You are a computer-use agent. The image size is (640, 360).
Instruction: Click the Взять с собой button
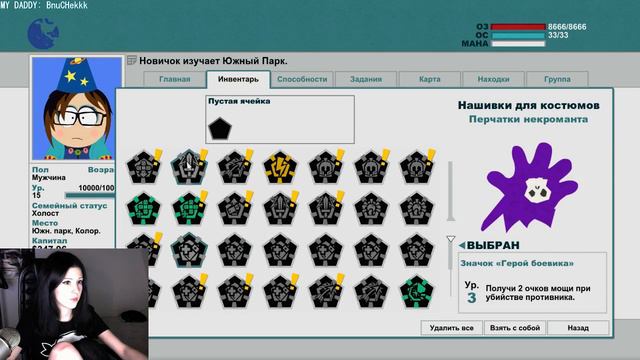(515, 328)
